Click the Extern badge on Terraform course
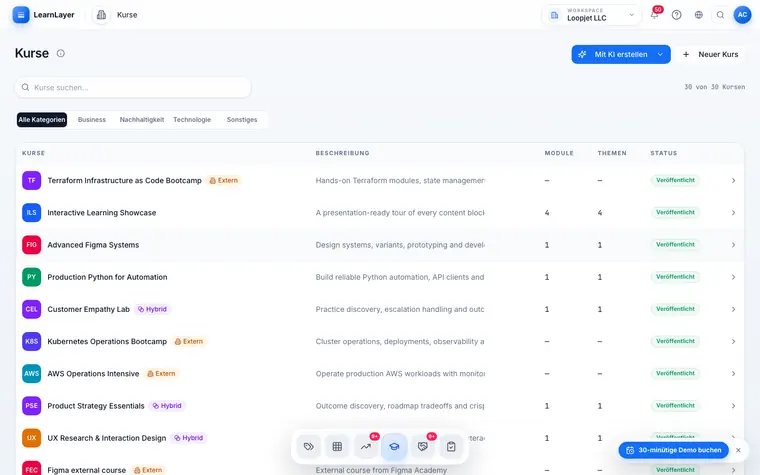The image size is (760, 475). coord(223,180)
